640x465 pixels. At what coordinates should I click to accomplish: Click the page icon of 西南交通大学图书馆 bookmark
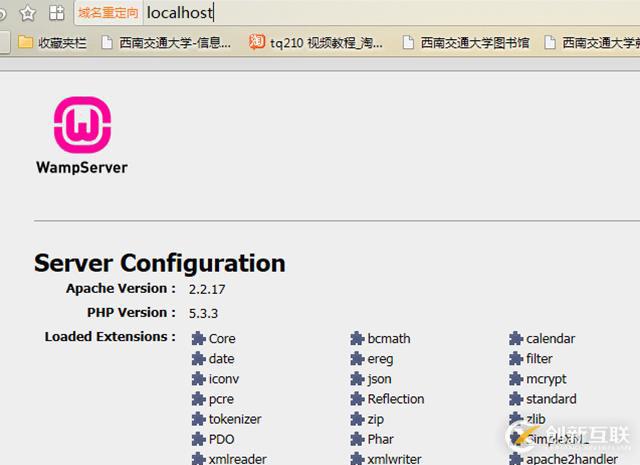(x=408, y=42)
